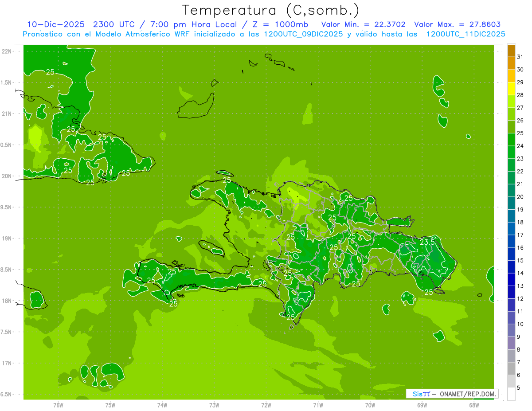The image size is (532, 411).
Task: Click the '14' value on the color scale
Action: pos(520,273)
